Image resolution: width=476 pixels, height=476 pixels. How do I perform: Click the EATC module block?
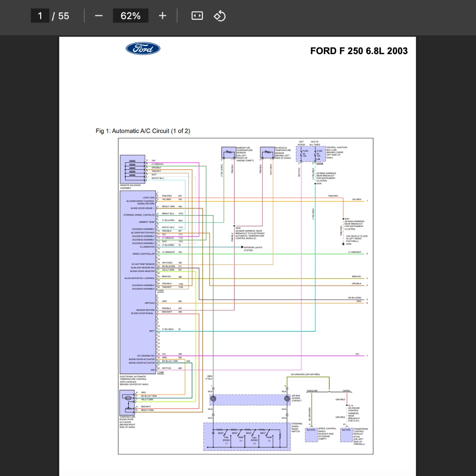tap(138, 283)
